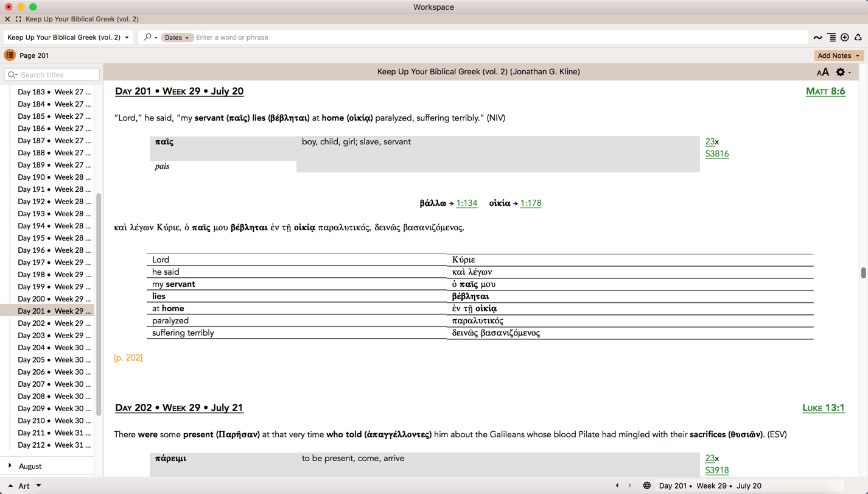Open the Luke 13:1 reference link
Image resolution: width=868 pixels, height=494 pixels.
[x=824, y=408]
